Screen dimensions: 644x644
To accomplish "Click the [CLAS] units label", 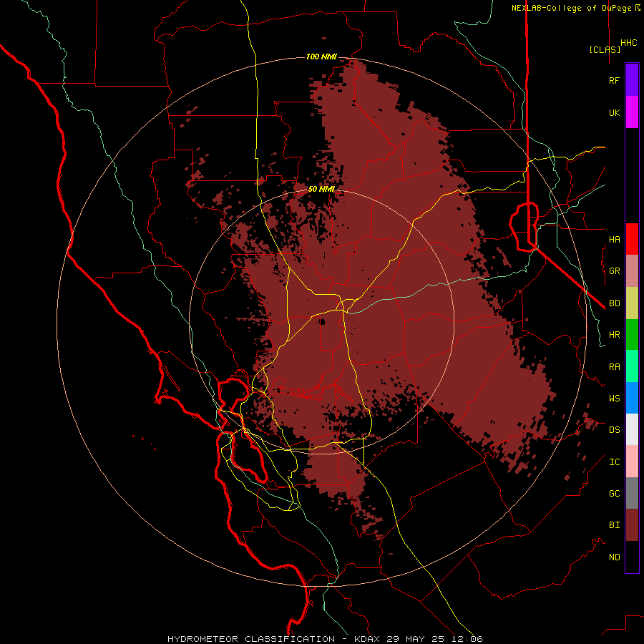I will [605, 49].
